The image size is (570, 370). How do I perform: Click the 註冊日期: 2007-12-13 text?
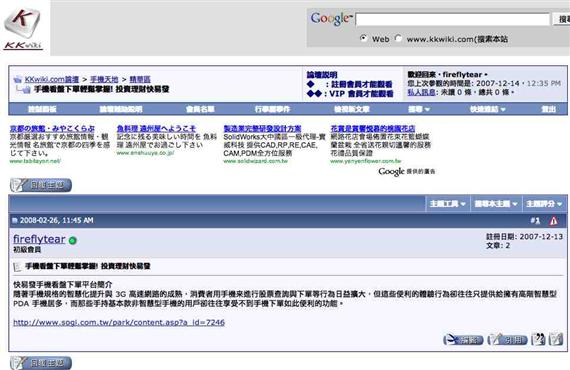[x=525, y=237]
